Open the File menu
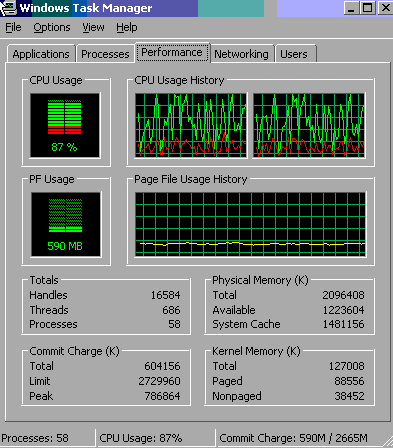This screenshot has height=448, width=393. 13,27
